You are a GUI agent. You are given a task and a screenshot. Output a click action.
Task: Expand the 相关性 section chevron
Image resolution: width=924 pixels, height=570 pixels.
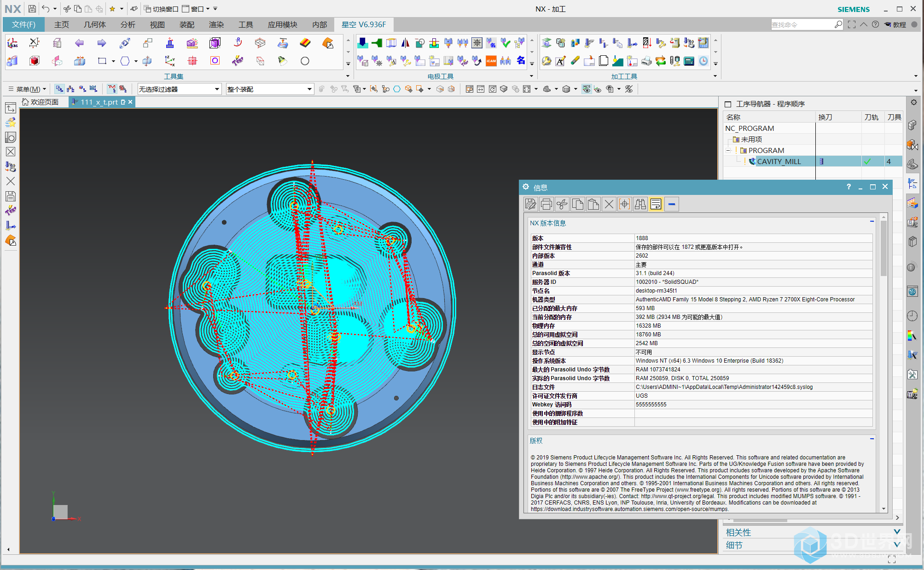[897, 532]
